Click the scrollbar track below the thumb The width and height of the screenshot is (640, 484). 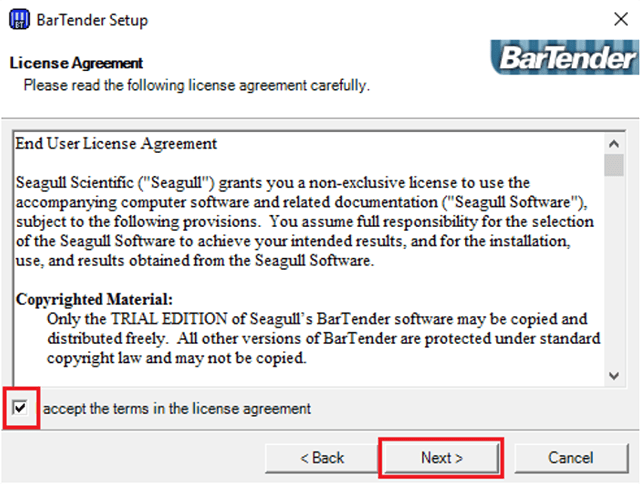(614, 280)
